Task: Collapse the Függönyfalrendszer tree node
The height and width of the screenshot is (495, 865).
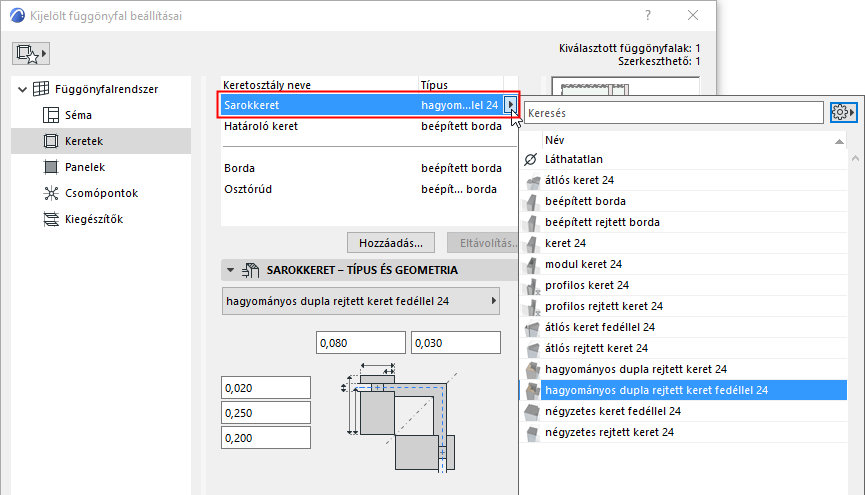Action: [x=22, y=89]
